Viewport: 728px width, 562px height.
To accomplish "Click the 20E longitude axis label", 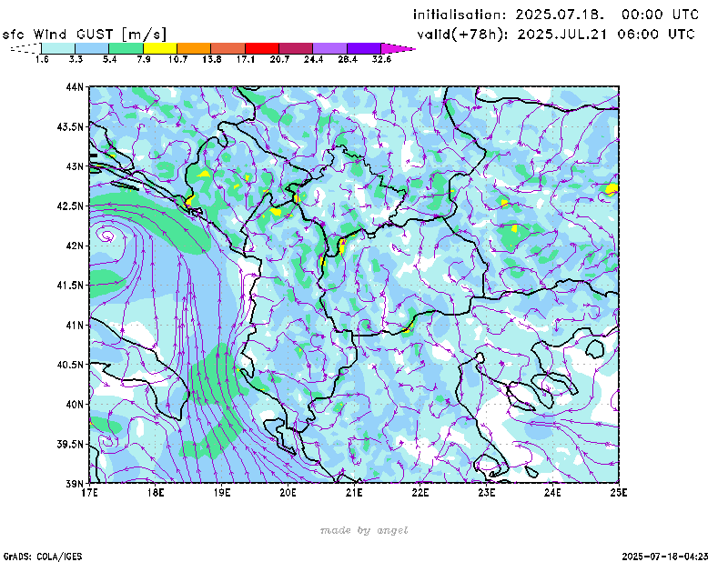I will [x=288, y=492].
